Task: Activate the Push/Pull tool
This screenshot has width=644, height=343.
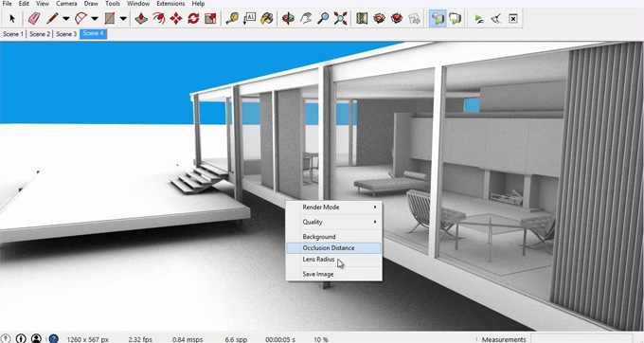Action: (x=141, y=19)
